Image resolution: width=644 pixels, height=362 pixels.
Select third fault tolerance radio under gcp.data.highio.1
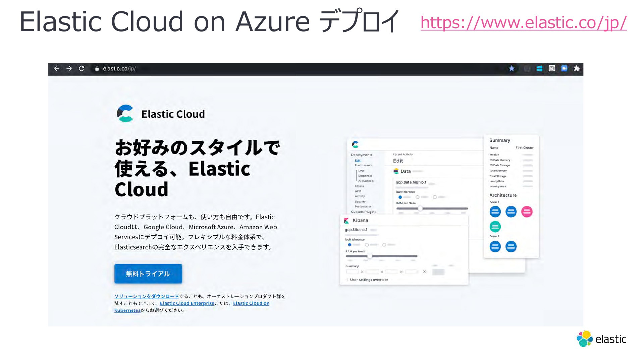pyautogui.click(x=435, y=197)
